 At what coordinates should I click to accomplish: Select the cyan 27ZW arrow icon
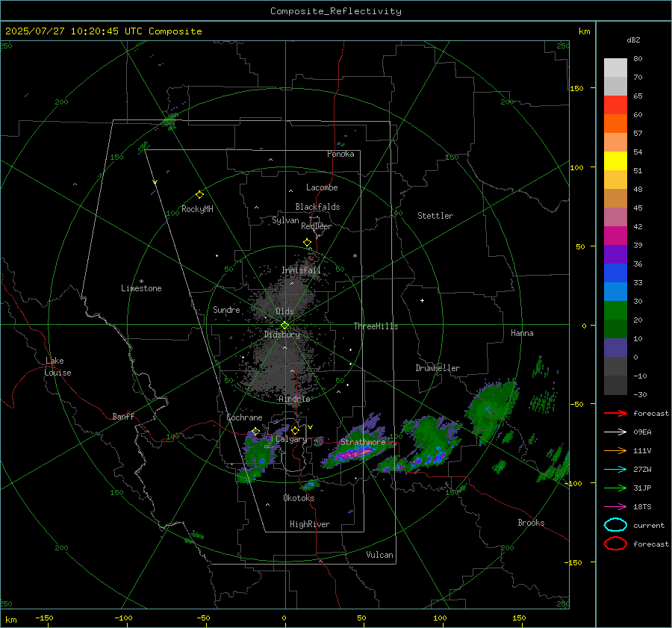tap(615, 470)
